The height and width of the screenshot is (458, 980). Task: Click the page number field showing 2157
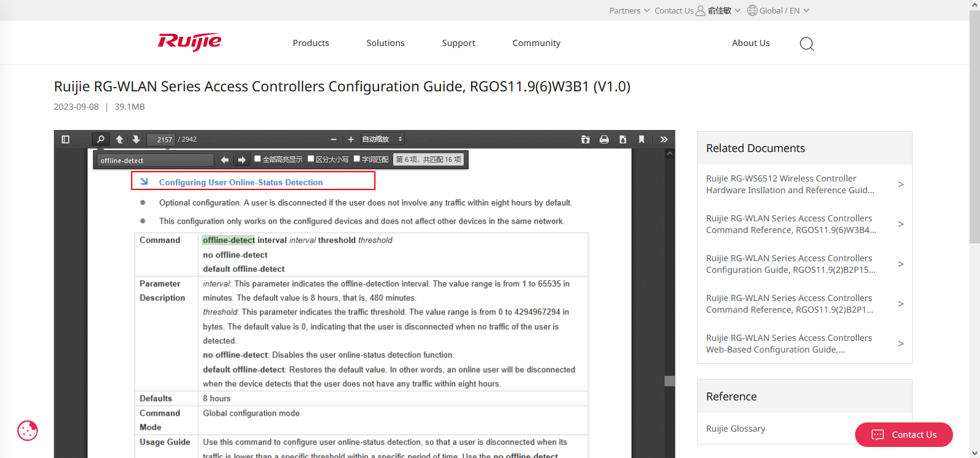[x=161, y=140]
